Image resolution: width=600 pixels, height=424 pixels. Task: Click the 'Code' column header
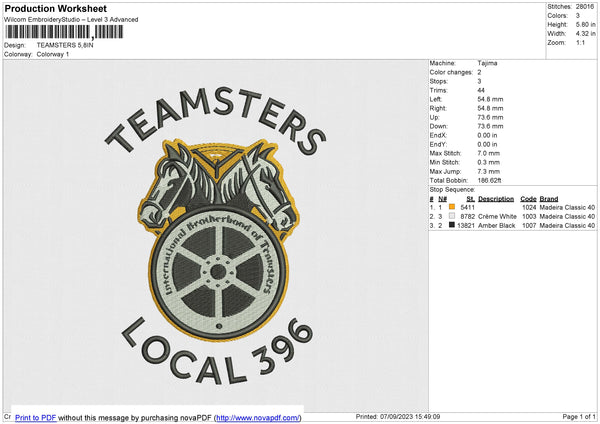point(528,199)
